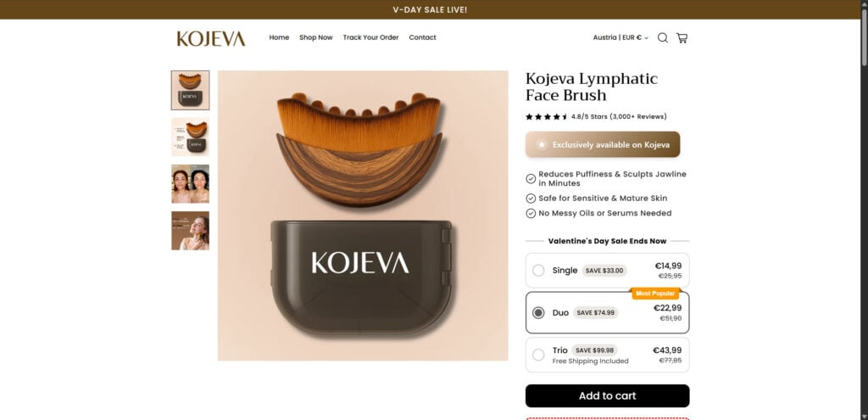868x420 pixels.
Task: Click checkmark icon beside No Messy Oils
Action: [531, 213]
